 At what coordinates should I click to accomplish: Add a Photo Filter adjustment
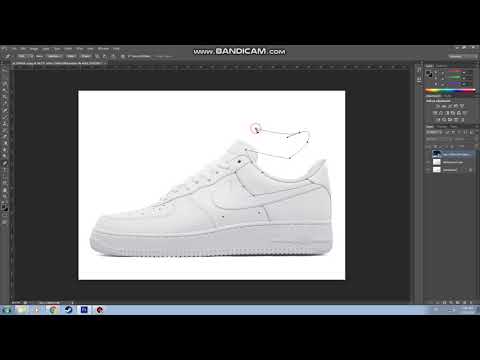453,113
